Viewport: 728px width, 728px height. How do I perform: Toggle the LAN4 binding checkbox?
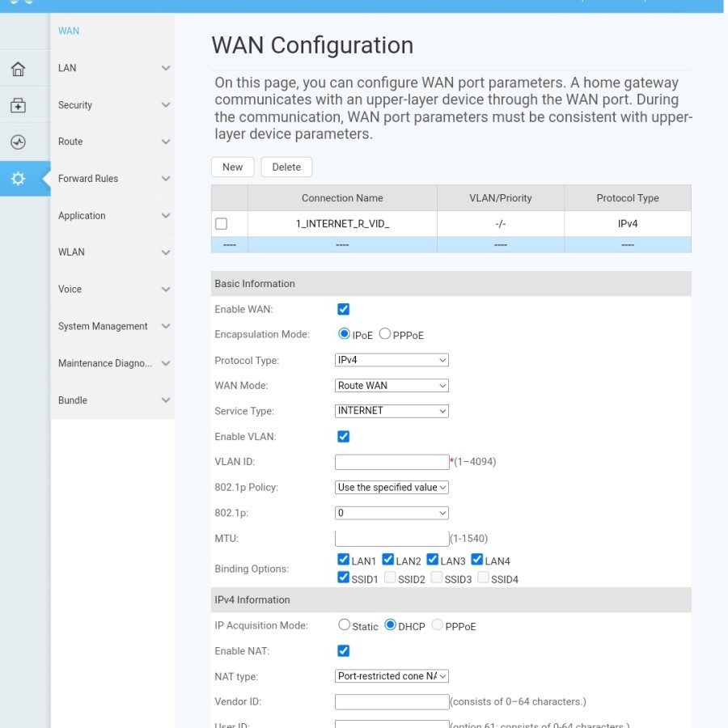(x=476, y=559)
